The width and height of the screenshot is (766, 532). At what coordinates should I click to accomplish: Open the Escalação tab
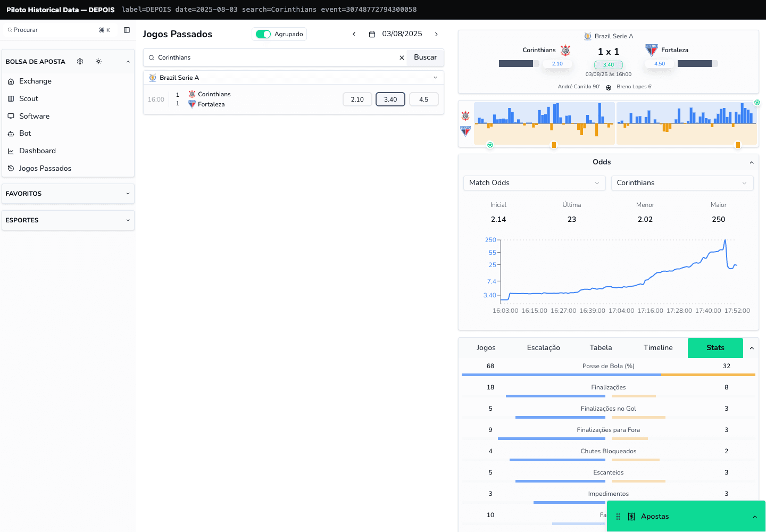544,348
